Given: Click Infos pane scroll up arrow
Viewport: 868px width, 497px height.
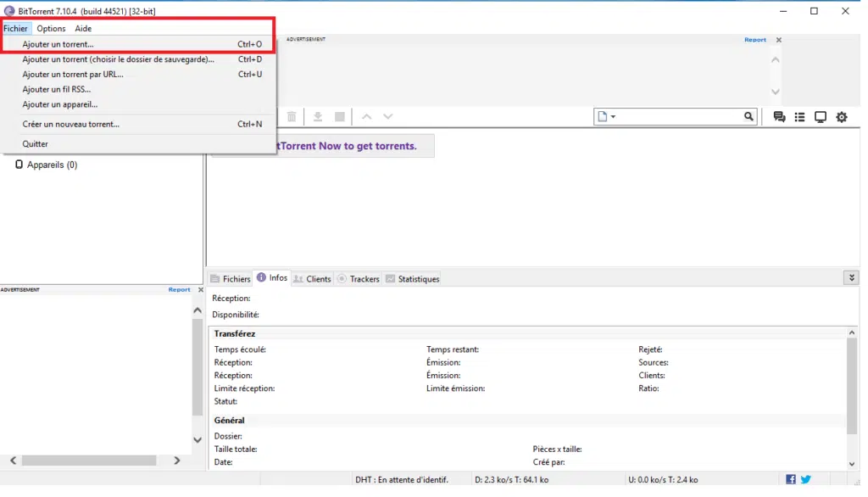Looking at the screenshot, I should [852, 333].
